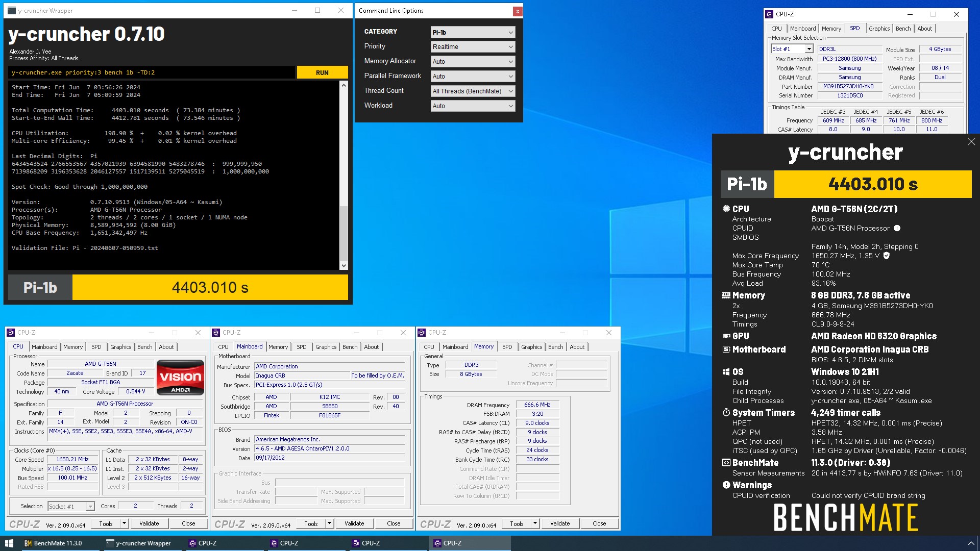The image size is (980, 551).
Task: Click Close in the CPU-Z showing the Mainboard tab
Action: click(394, 523)
